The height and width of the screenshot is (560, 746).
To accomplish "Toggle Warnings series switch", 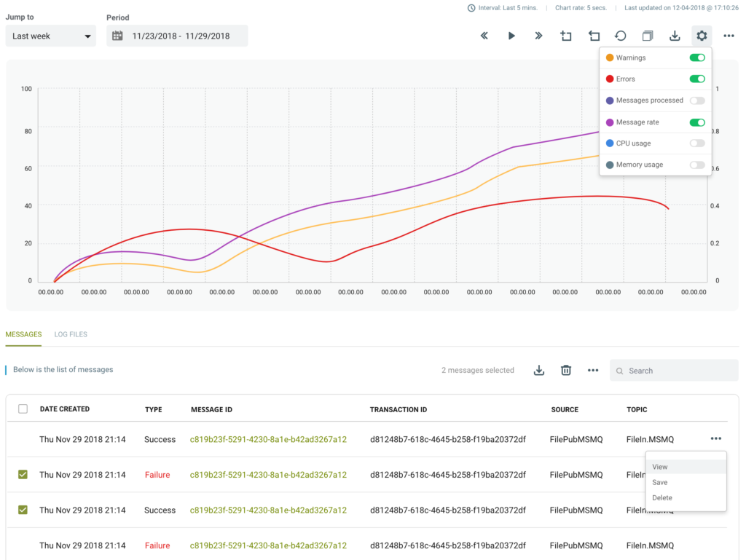I will (697, 58).
